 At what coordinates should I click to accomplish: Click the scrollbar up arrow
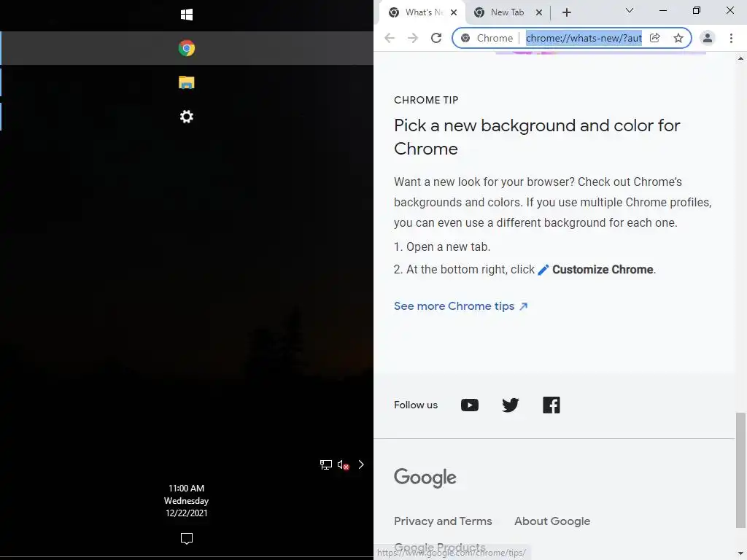click(x=740, y=59)
